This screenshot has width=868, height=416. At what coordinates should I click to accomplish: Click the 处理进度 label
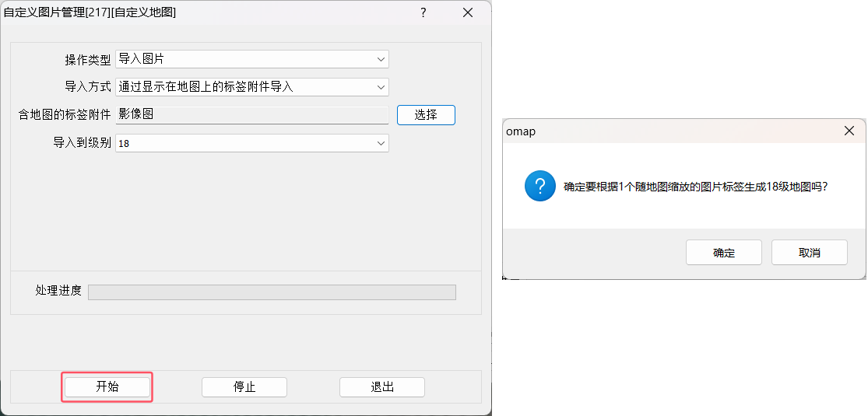pyautogui.click(x=58, y=291)
